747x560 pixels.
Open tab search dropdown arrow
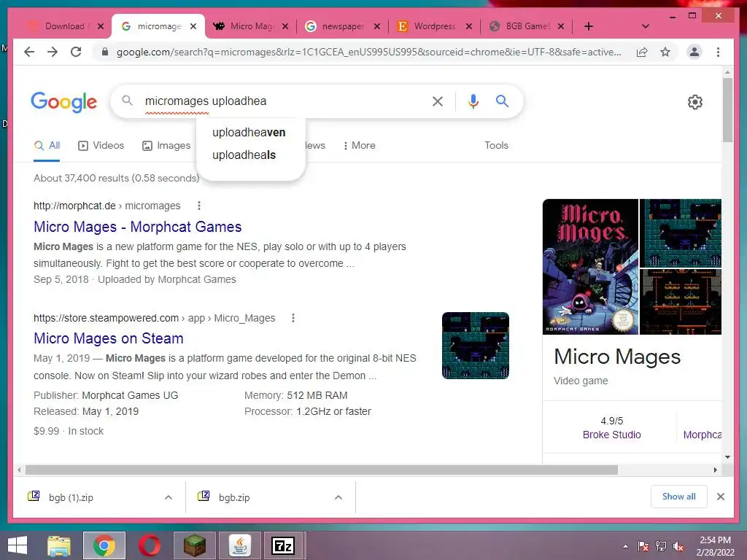[x=646, y=26]
